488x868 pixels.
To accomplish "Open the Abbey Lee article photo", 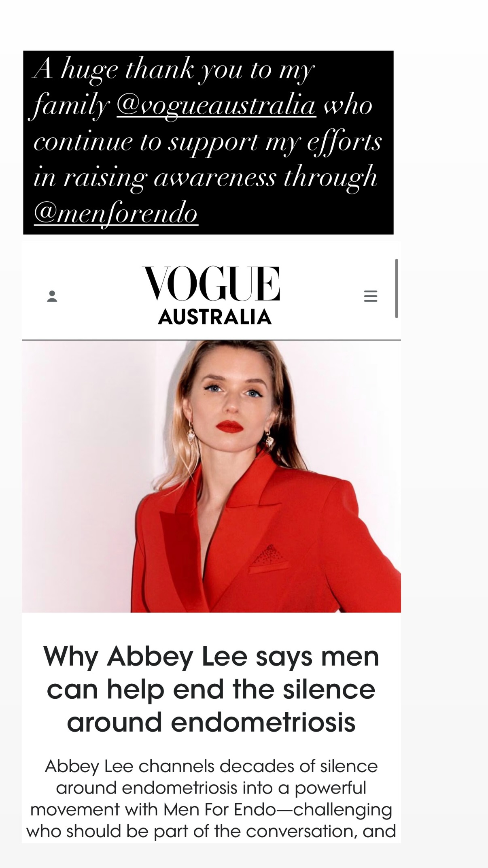I will tap(211, 477).
